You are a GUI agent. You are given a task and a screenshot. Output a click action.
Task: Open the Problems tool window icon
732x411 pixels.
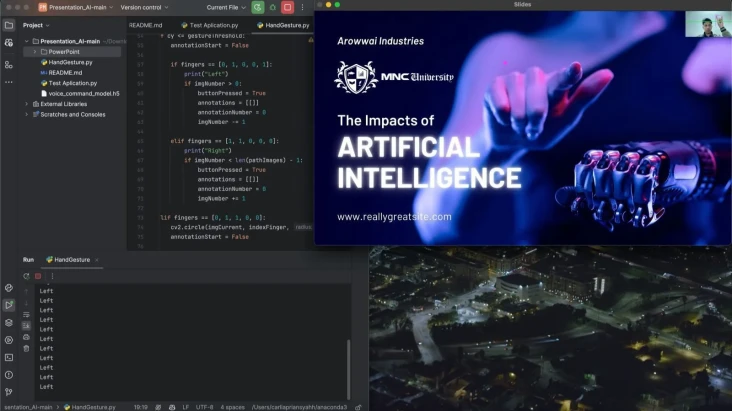[x=8, y=375]
